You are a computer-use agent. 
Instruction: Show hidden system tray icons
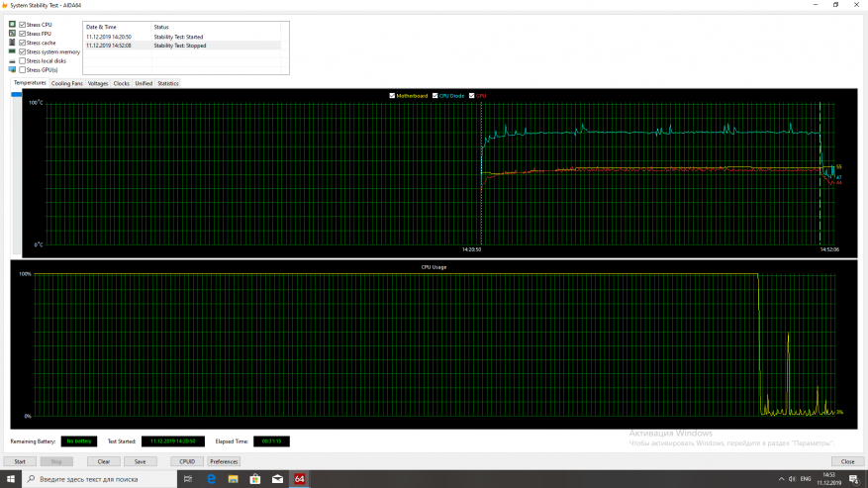[781, 479]
